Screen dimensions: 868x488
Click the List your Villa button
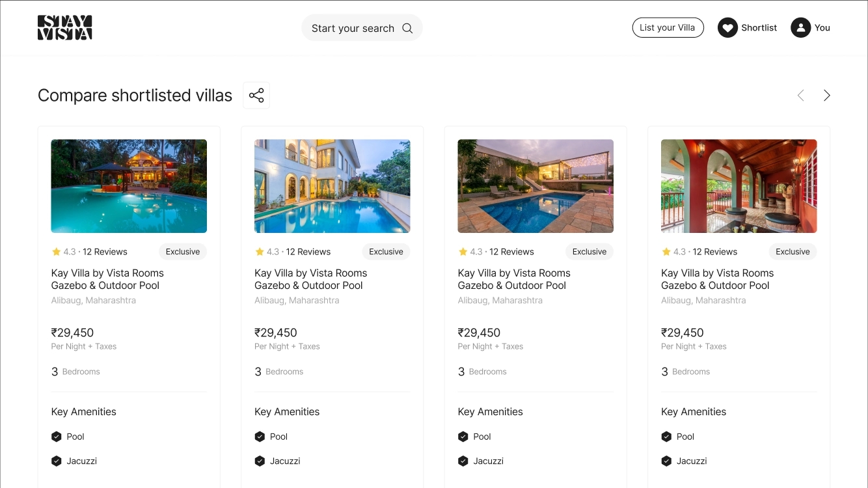668,28
